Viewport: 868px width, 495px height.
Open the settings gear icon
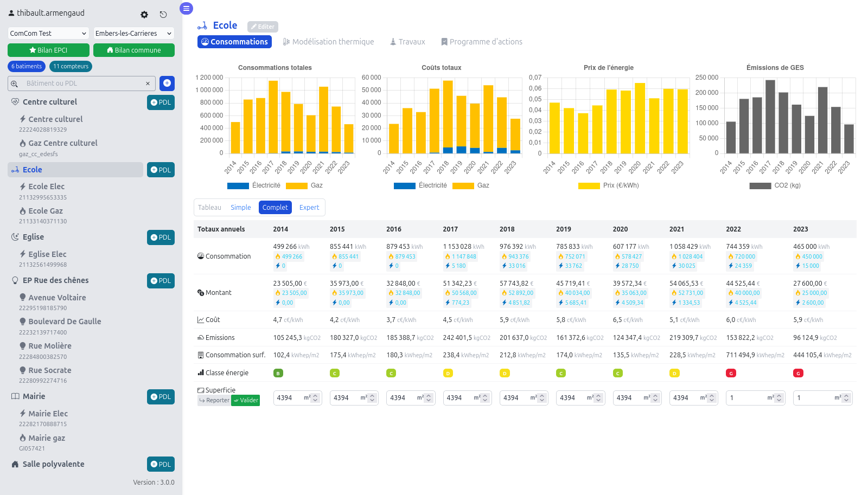pyautogui.click(x=144, y=15)
